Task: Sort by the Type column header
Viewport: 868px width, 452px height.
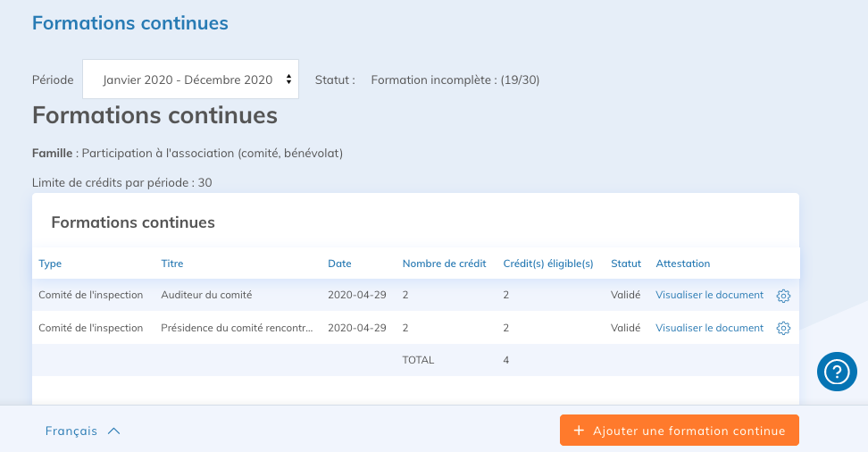Action: click(50, 264)
